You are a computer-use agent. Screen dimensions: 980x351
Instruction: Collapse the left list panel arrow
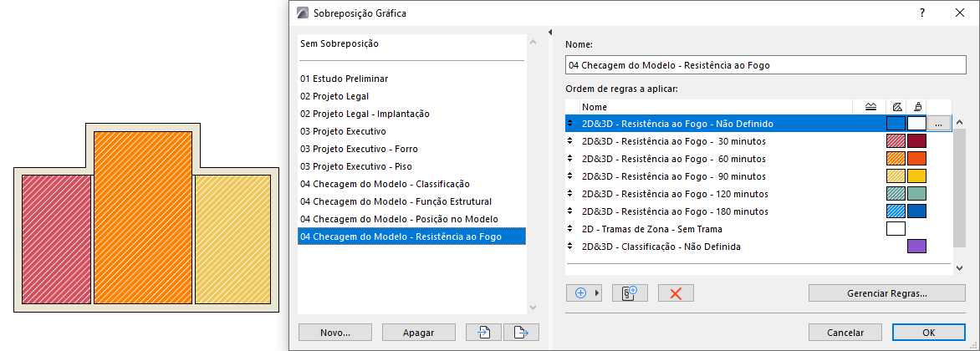tap(550, 33)
